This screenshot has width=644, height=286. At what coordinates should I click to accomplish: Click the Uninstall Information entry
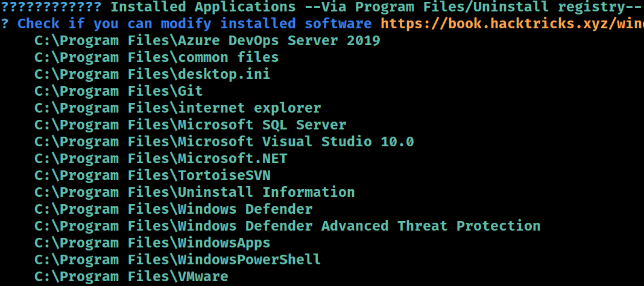[x=195, y=193]
